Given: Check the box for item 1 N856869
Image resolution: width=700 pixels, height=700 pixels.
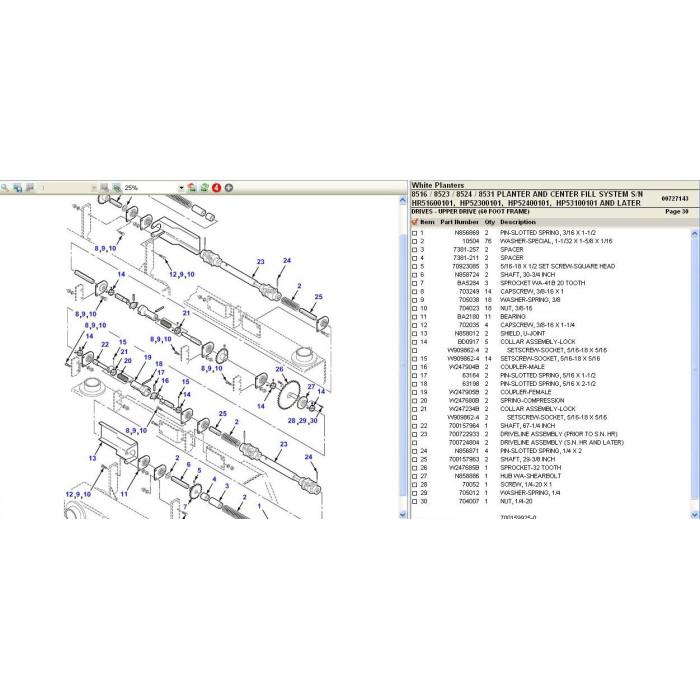Looking at the screenshot, I should (414, 233).
